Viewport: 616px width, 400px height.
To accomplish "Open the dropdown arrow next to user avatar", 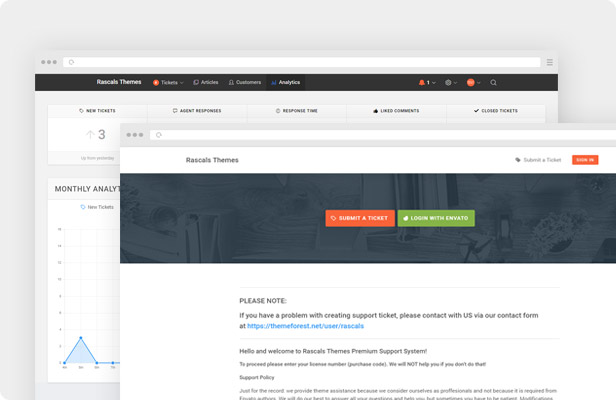I will pyautogui.click(x=479, y=83).
